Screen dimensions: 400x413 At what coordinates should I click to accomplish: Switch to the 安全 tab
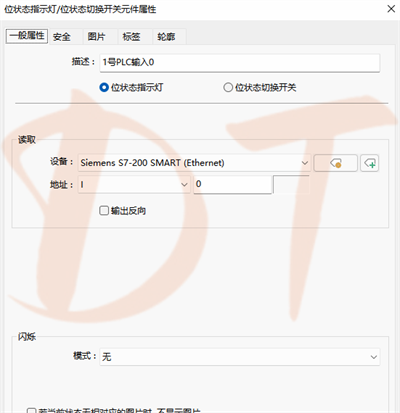[x=62, y=37]
